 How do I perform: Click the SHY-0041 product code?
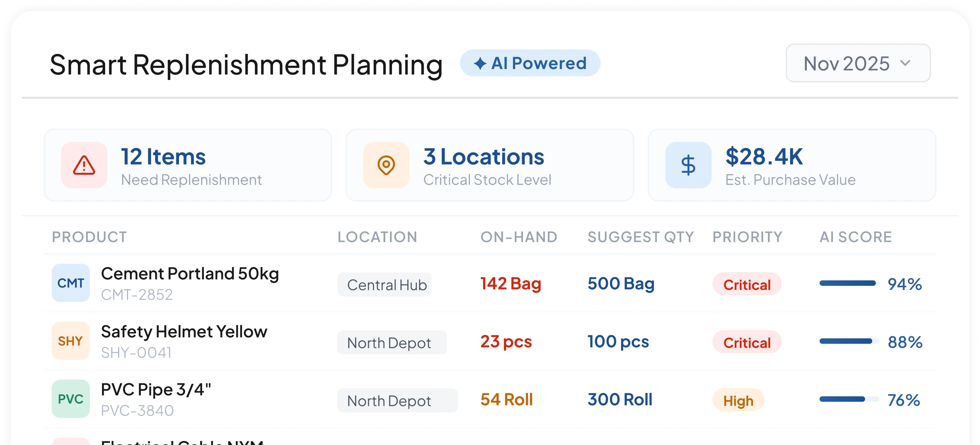[x=136, y=353]
